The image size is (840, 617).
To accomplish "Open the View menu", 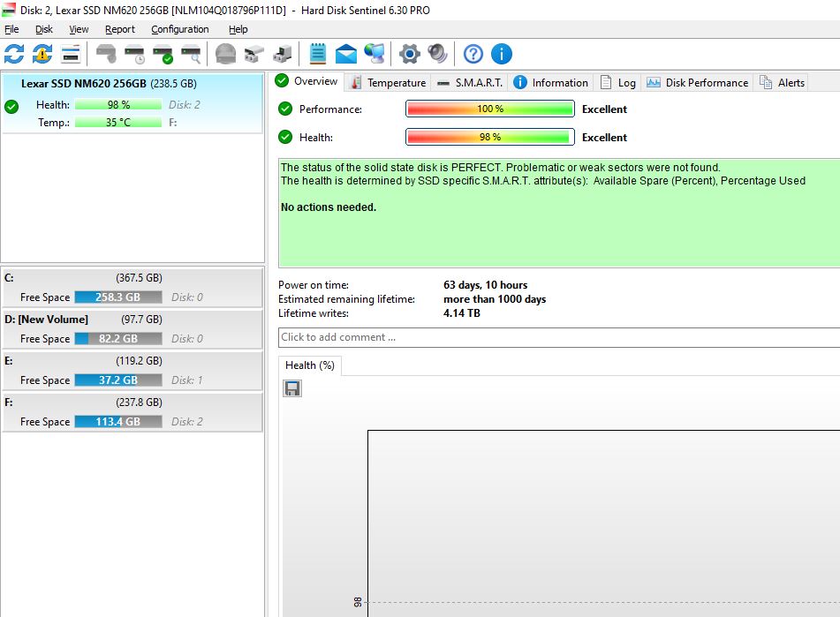I will click(x=79, y=29).
